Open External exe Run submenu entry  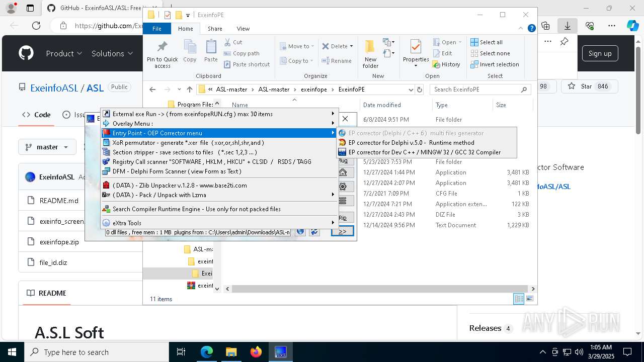(219, 114)
